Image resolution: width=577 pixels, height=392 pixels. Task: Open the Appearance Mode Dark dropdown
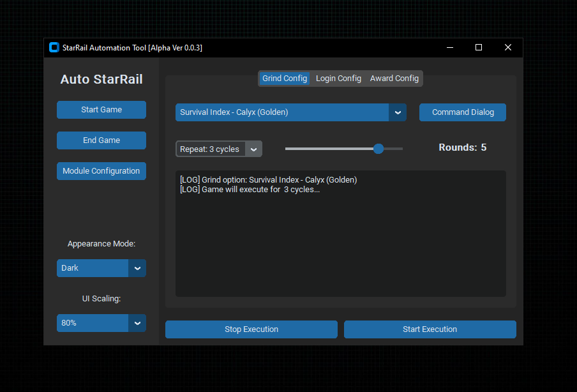pyautogui.click(x=101, y=268)
